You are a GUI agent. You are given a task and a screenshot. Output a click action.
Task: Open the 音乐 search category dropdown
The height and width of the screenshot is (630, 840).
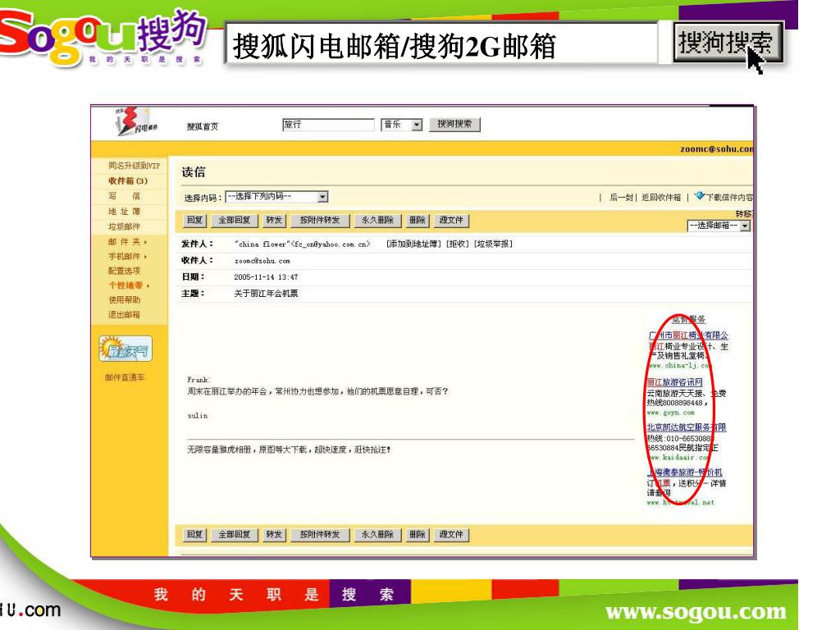401,125
